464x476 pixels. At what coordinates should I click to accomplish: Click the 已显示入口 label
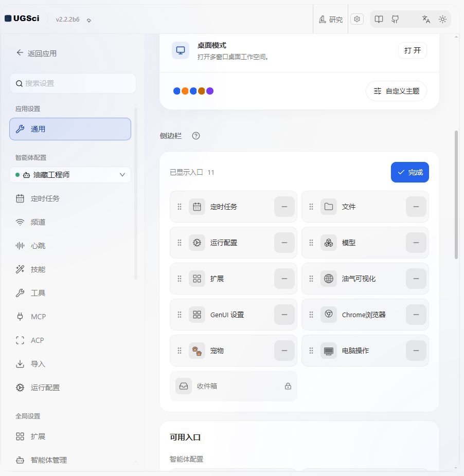186,172
